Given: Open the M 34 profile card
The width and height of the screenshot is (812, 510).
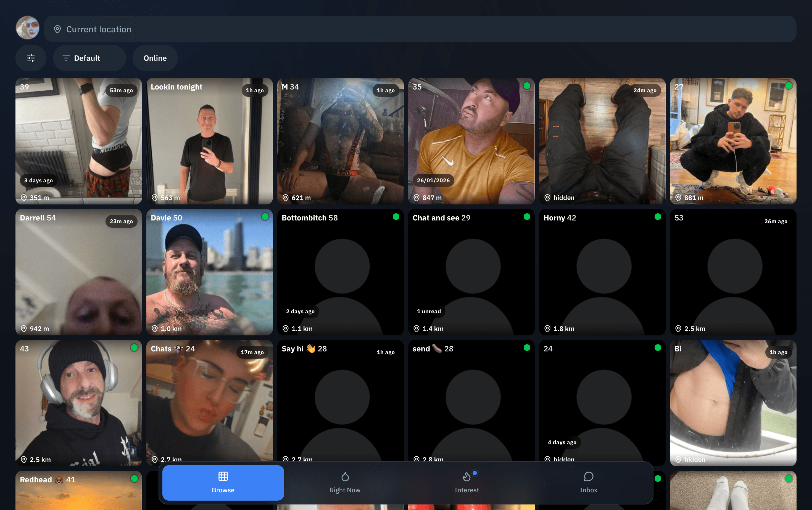Looking at the screenshot, I should coord(340,141).
